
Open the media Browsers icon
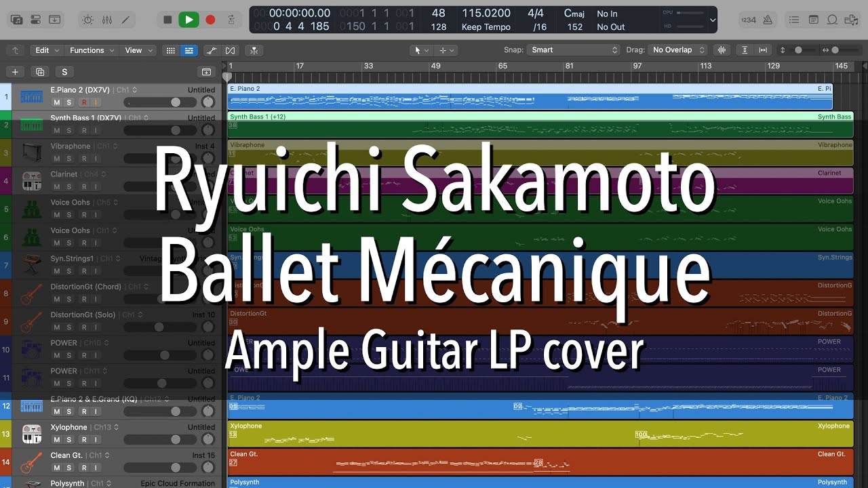(x=851, y=20)
